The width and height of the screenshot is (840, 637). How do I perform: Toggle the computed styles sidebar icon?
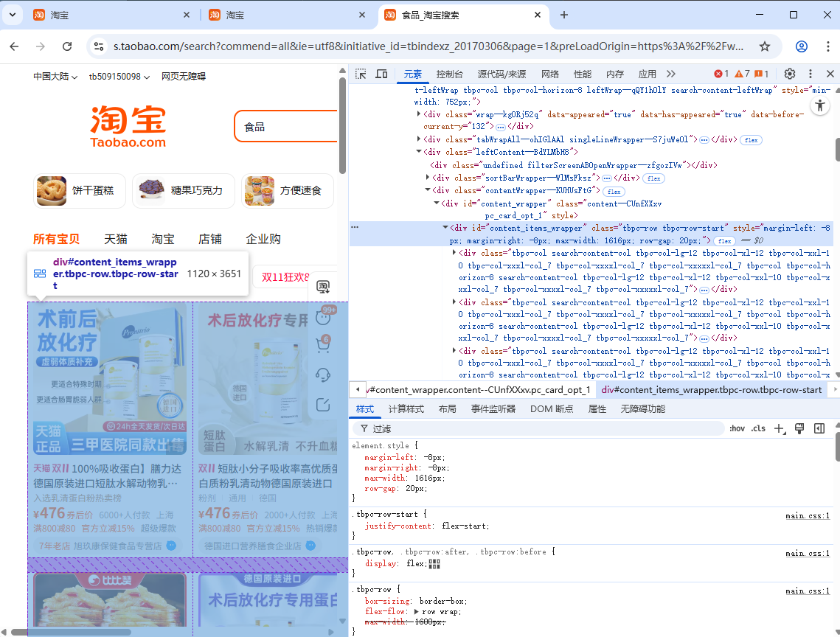click(819, 428)
